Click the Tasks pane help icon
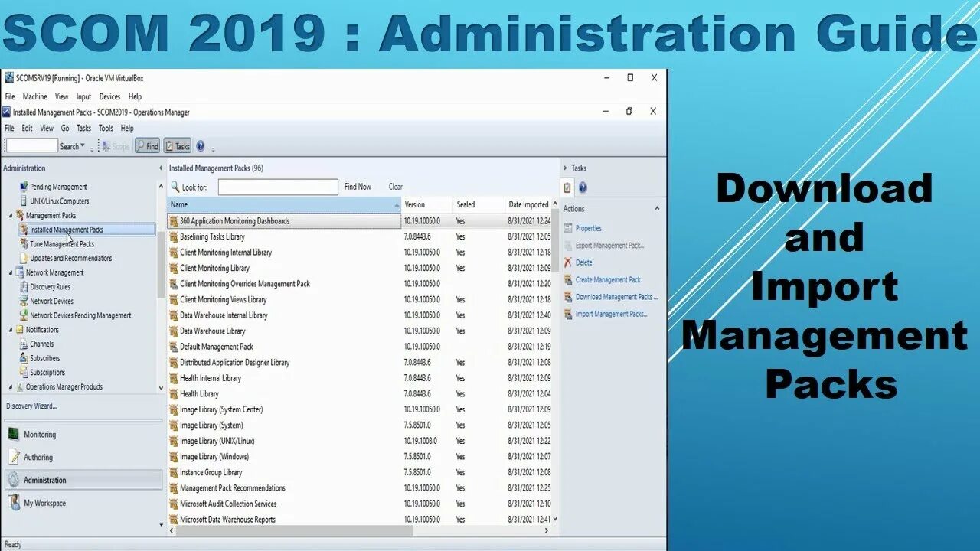This screenshot has width=980, height=551. [x=583, y=187]
